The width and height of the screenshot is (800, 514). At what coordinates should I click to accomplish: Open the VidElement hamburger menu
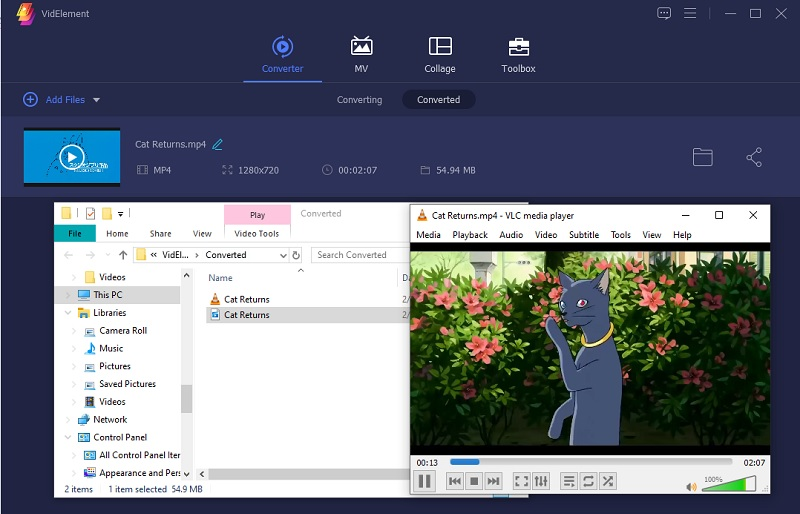[690, 13]
